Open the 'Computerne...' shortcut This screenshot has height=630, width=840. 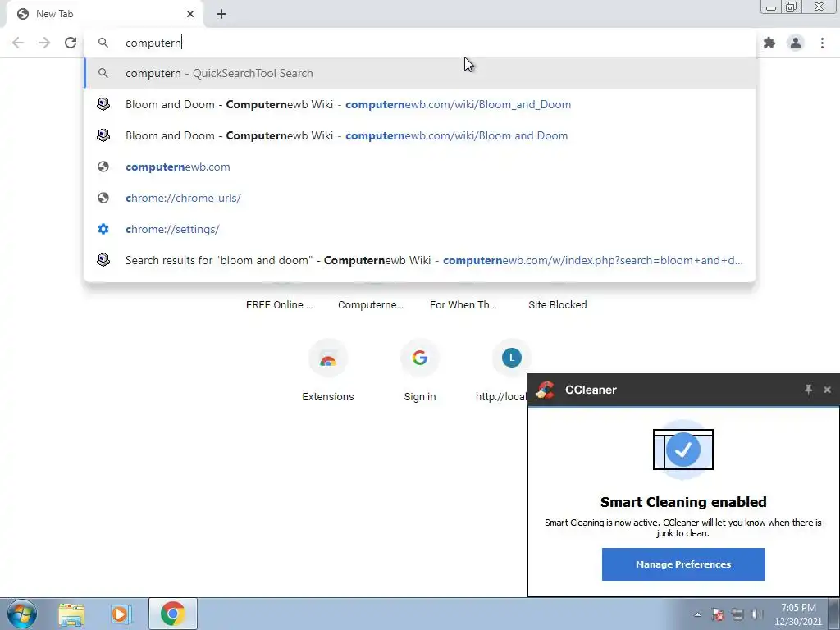tap(371, 304)
